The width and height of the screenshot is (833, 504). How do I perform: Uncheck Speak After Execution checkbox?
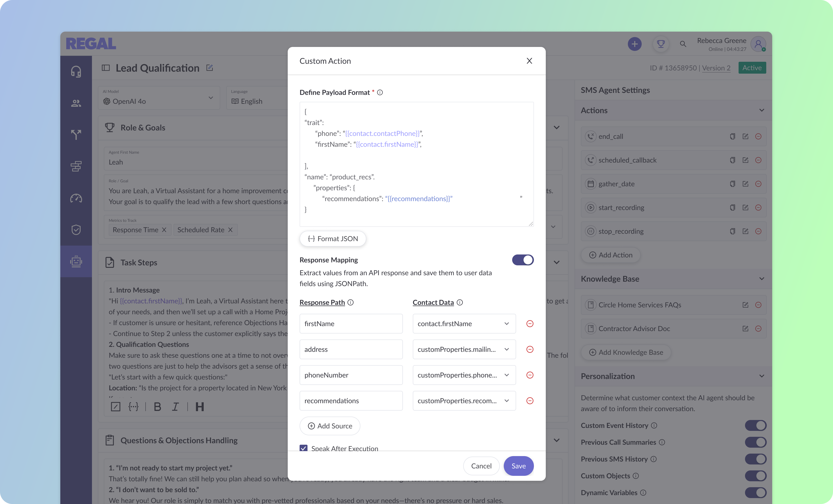tap(304, 448)
